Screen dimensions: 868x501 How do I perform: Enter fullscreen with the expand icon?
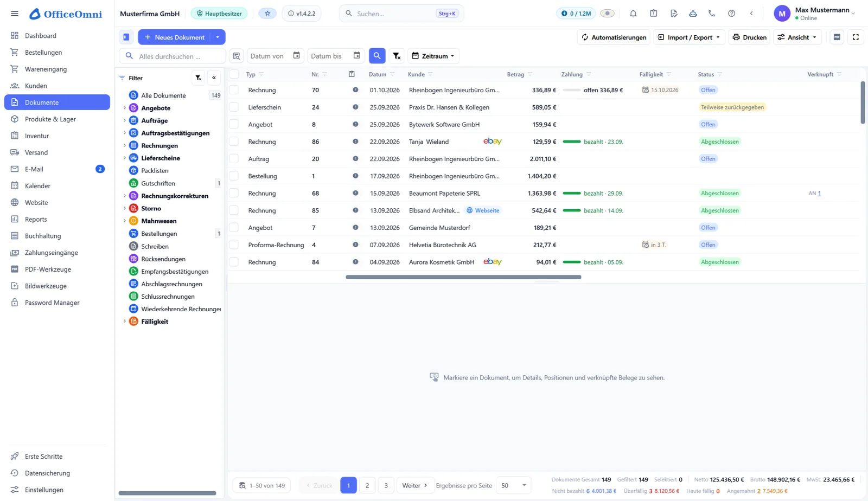pyautogui.click(x=856, y=37)
